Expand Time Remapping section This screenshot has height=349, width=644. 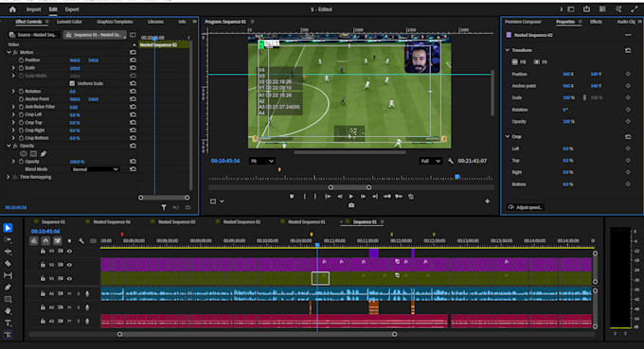coord(8,177)
